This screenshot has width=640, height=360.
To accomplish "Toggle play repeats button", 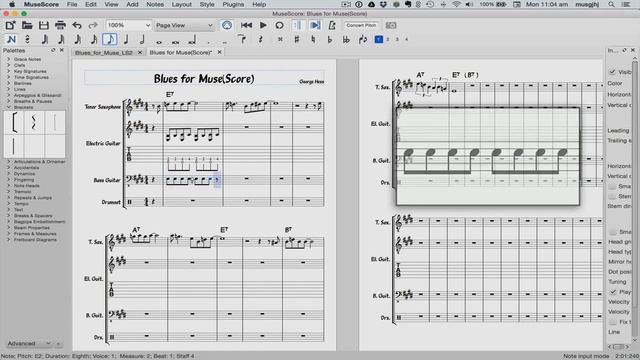I will pos(298,25).
